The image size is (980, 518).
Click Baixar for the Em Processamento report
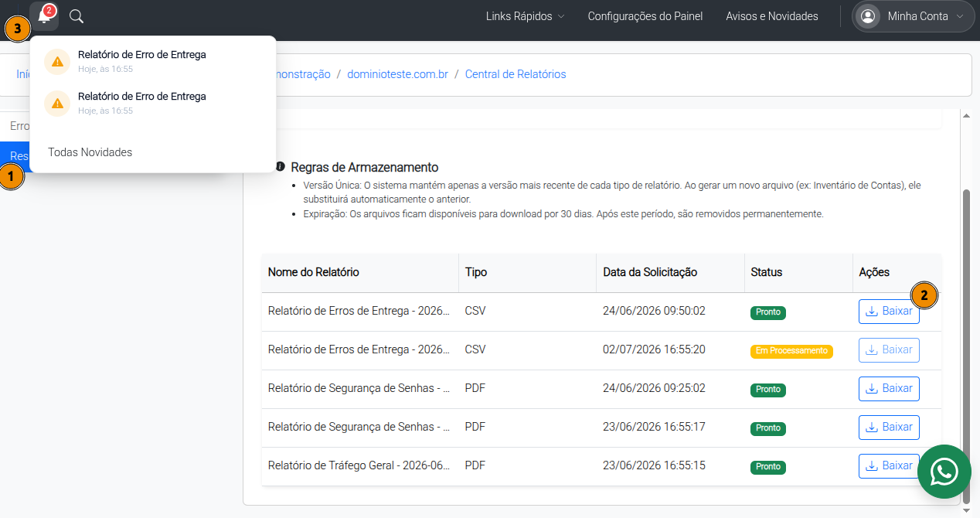[x=889, y=350]
